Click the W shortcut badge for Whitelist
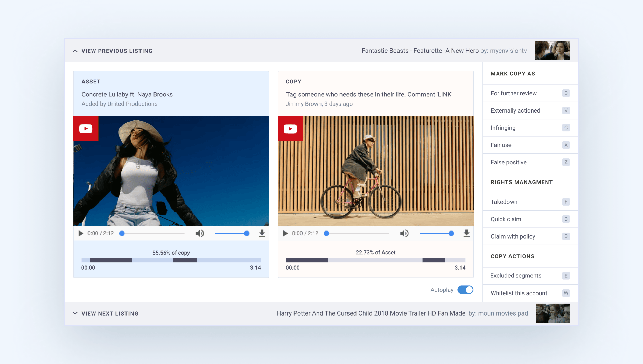Screen dimensions: 643x364 coord(566,293)
